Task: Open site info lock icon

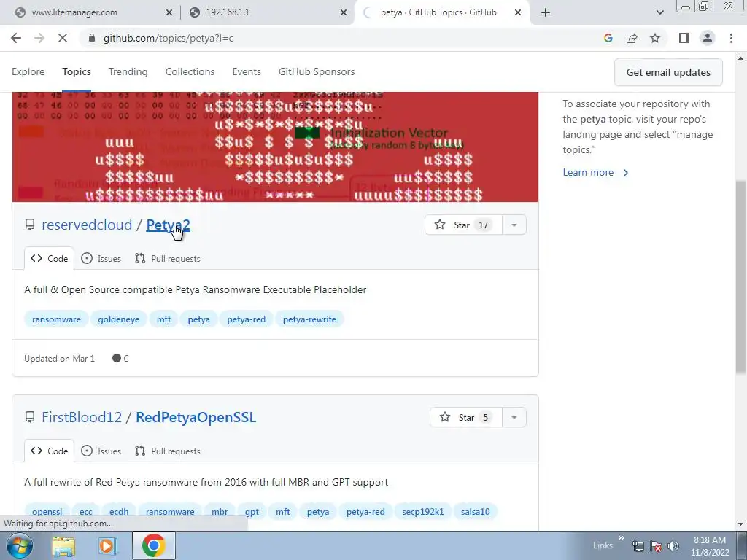Action: 92,38
